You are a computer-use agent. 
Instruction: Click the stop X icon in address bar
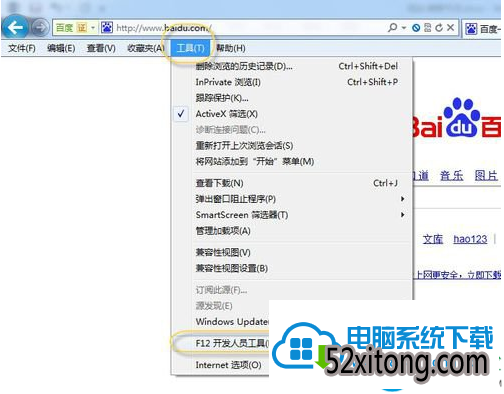click(450, 28)
